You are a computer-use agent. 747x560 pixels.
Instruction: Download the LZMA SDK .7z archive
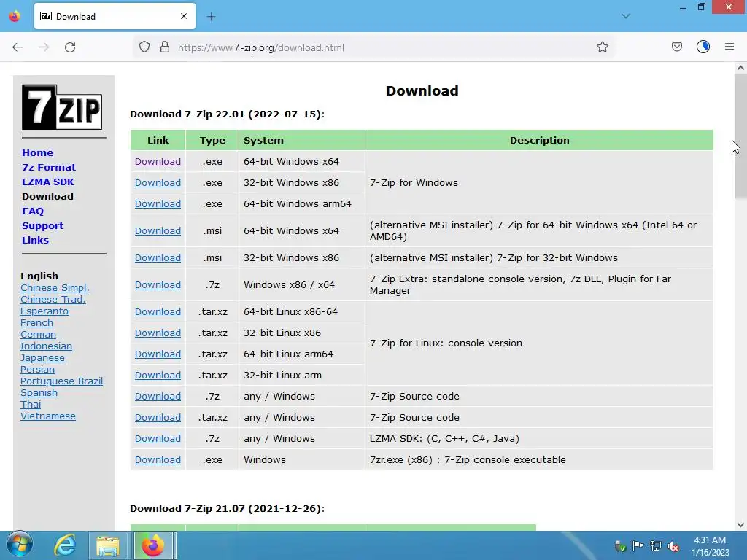coord(158,438)
